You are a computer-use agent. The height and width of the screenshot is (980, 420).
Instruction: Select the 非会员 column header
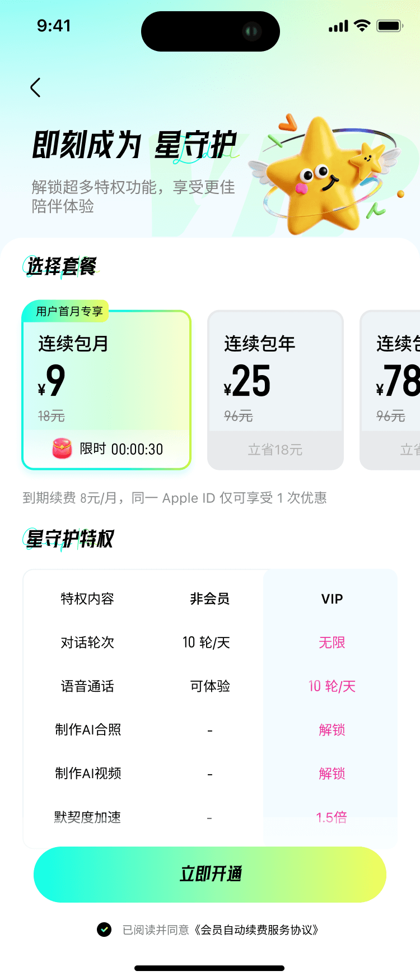(210, 599)
